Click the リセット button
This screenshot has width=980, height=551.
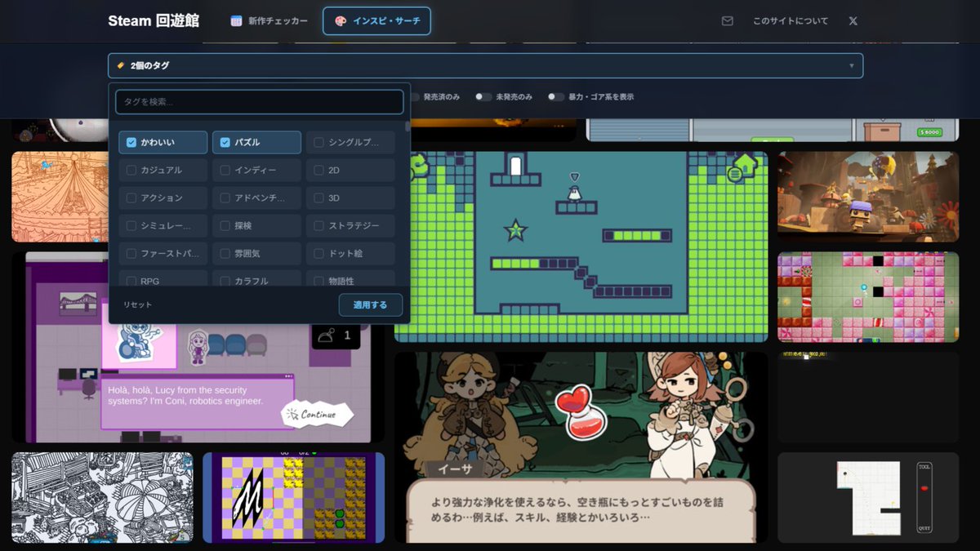click(137, 305)
